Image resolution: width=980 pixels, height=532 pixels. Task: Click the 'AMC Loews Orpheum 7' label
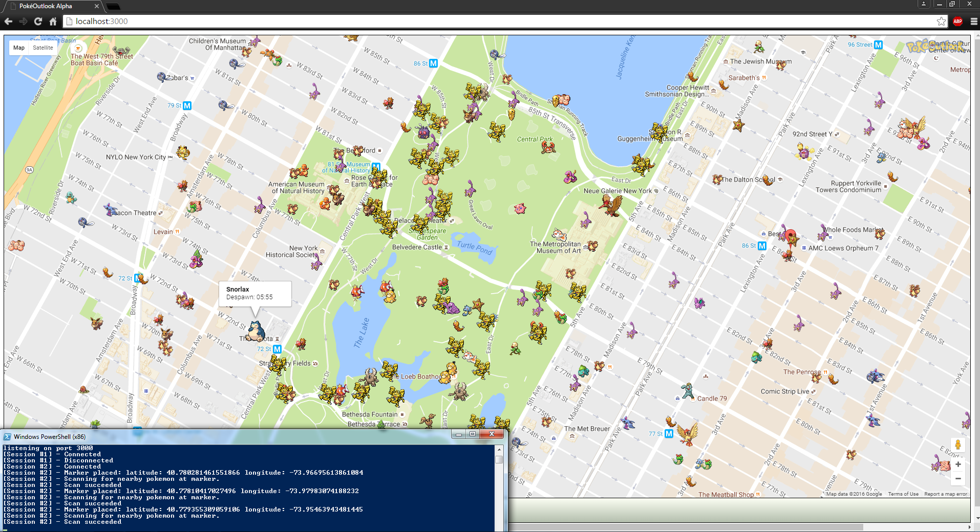[843, 248]
